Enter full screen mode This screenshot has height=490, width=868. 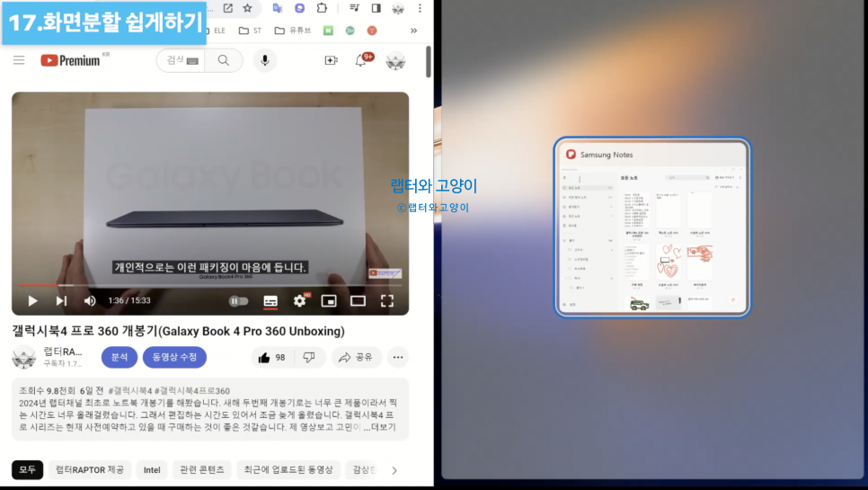(387, 300)
